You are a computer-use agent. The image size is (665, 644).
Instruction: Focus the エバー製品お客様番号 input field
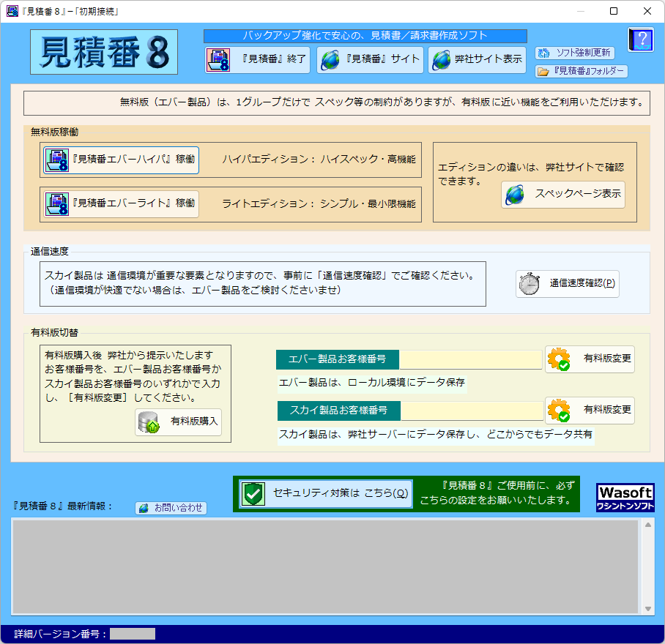pyautogui.click(x=471, y=360)
